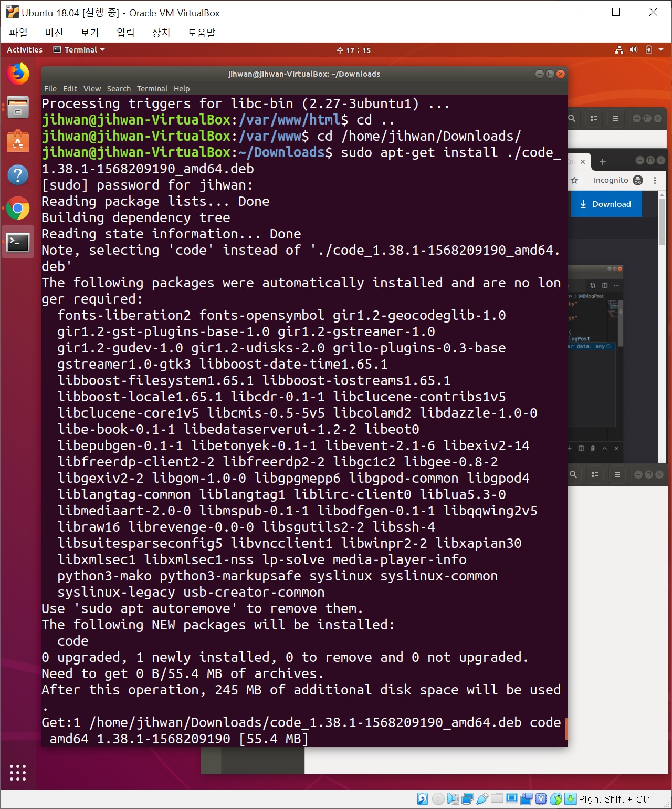This screenshot has height=809, width=672.
Task: Open the Terminal app menu dropdown
Action: tap(79, 50)
